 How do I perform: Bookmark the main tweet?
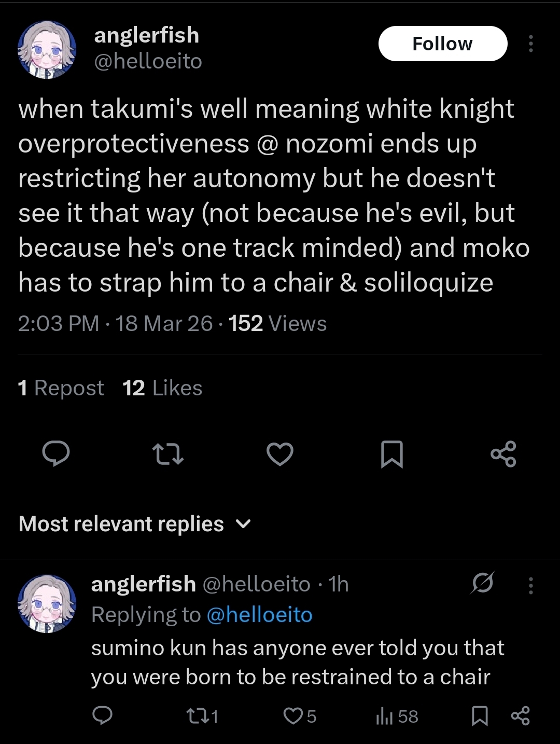point(391,454)
